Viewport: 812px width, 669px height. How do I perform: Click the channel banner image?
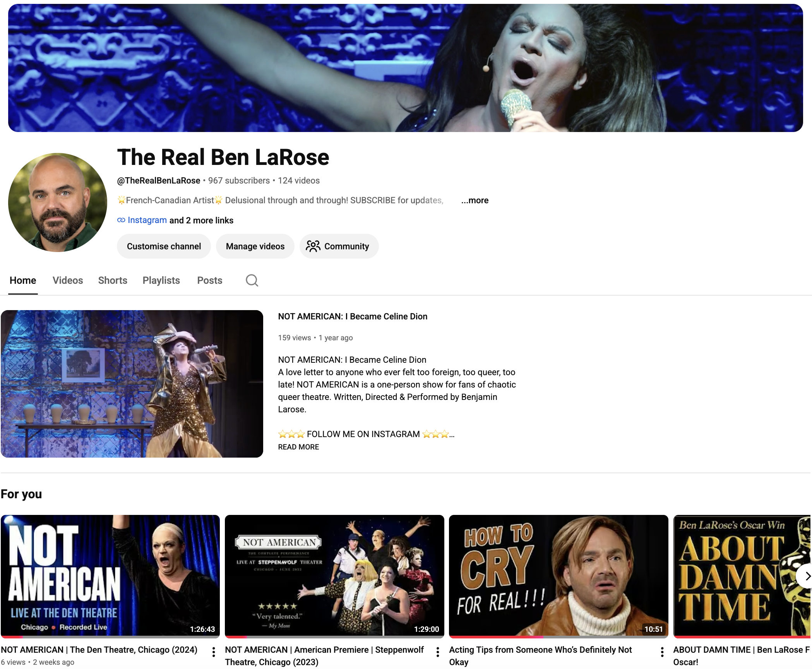click(406, 68)
